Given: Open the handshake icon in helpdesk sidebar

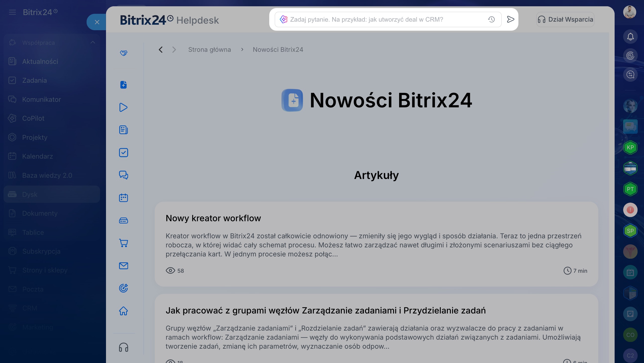Looking at the screenshot, I should point(124,53).
